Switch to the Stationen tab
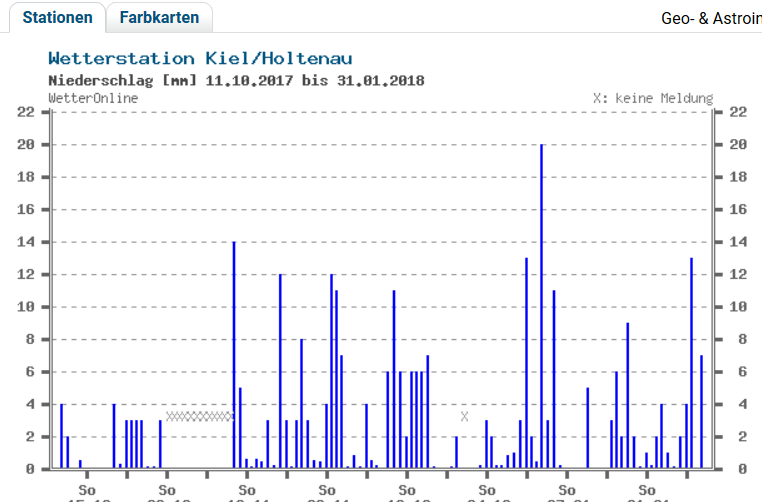Viewport: 762px width, 502px height. [57, 18]
